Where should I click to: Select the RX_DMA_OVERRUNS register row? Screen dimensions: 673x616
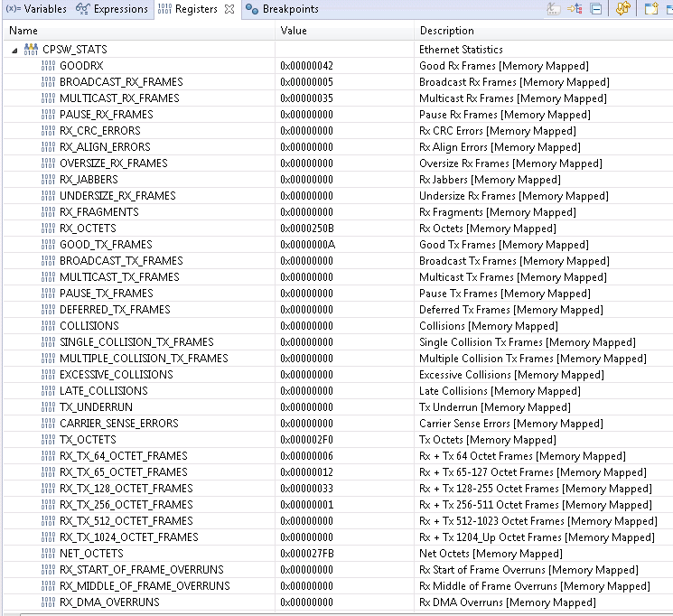(338, 602)
